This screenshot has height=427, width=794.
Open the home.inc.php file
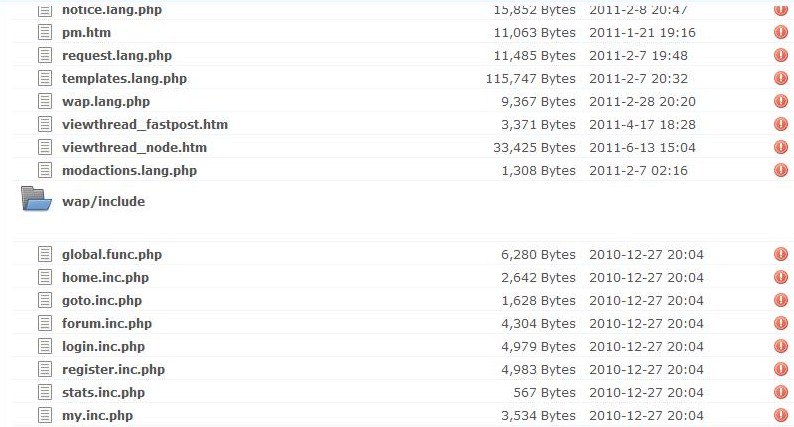(x=105, y=278)
